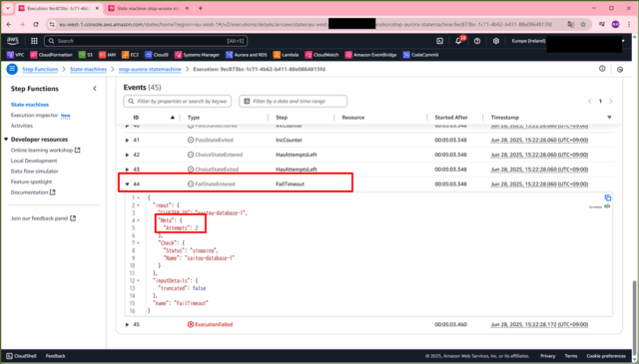Open info panel icon near breadcrumb
639x364 pixels.
click(602, 69)
